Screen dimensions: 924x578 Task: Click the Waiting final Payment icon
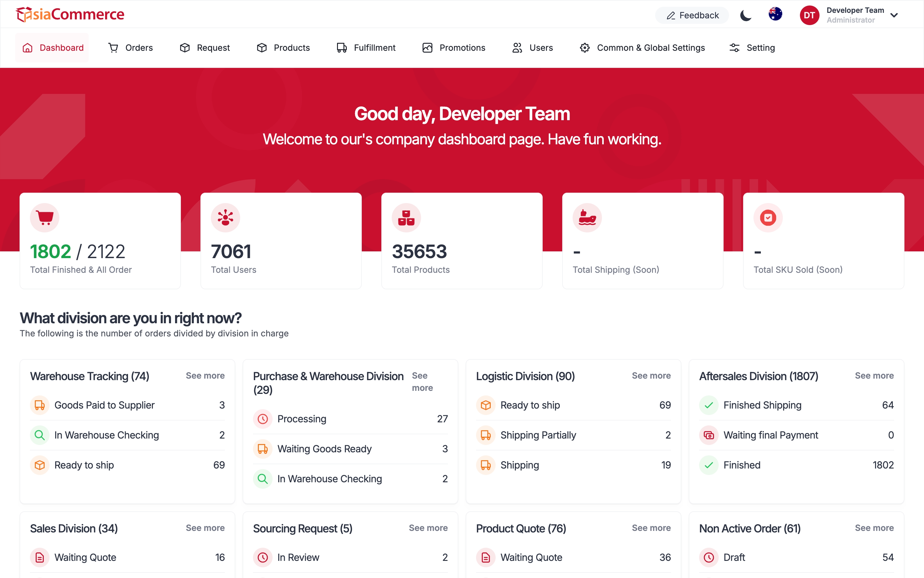tap(709, 435)
